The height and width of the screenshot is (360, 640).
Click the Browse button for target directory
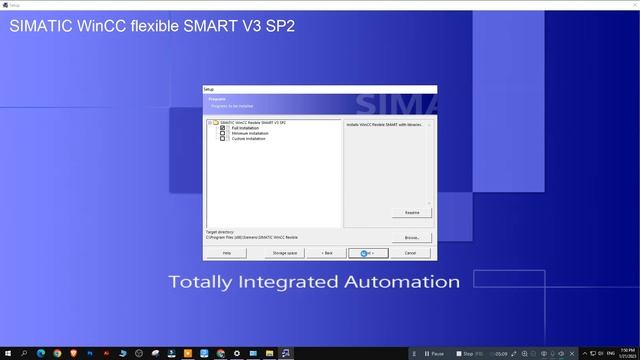tap(411, 238)
